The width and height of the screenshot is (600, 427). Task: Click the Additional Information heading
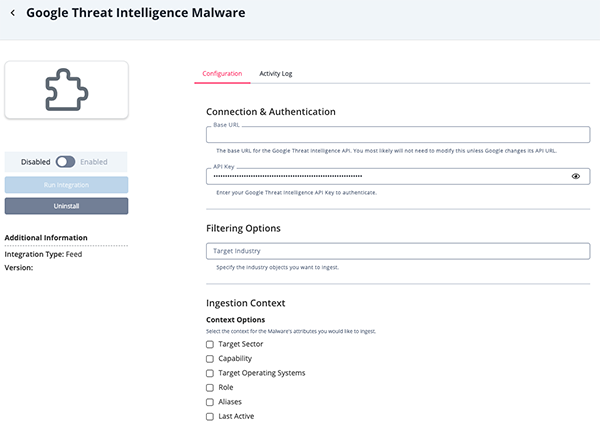46,238
